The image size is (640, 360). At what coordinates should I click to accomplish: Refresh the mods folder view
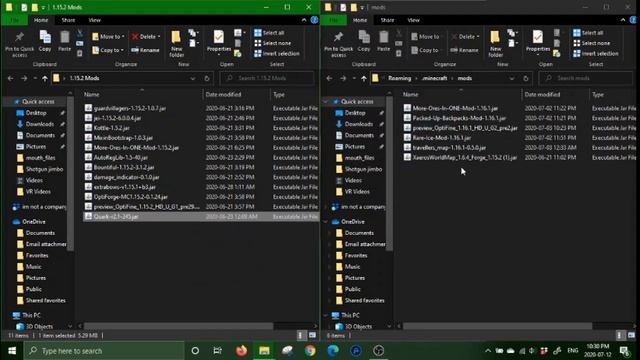[526, 78]
